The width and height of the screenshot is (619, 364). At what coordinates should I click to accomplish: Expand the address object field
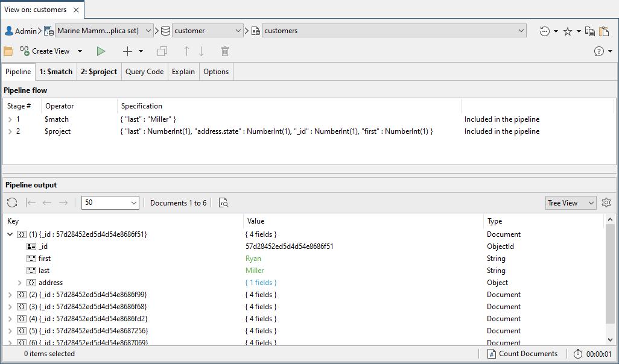19,283
